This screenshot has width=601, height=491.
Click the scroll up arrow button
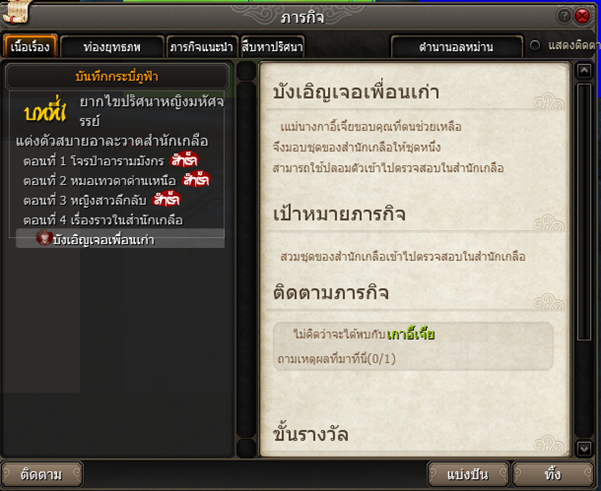pyautogui.click(x=584, y=71)
